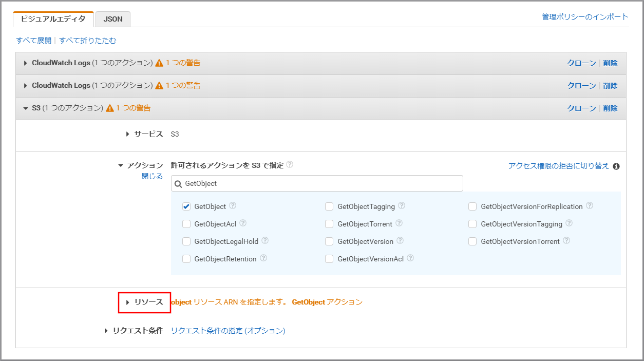Open help icon for GetObjectRetention
This screenshot has width=644, height=361.
coord(263,258)
